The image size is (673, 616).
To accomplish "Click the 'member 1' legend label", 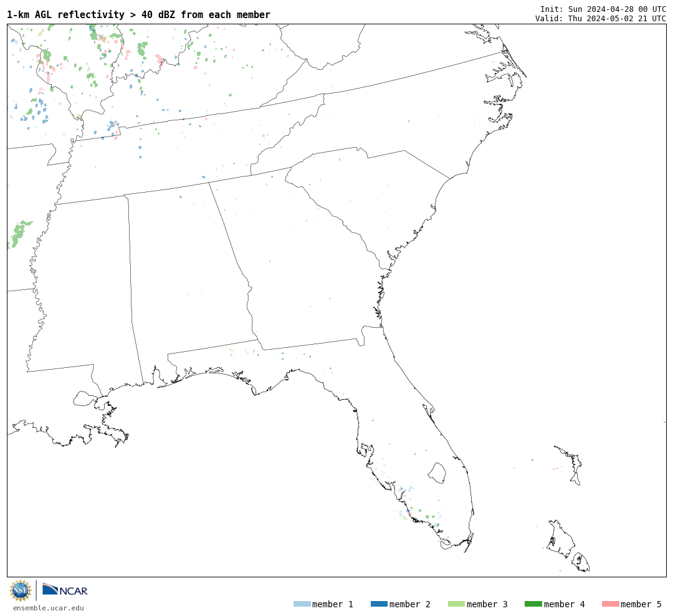I will tap(333, 604).
